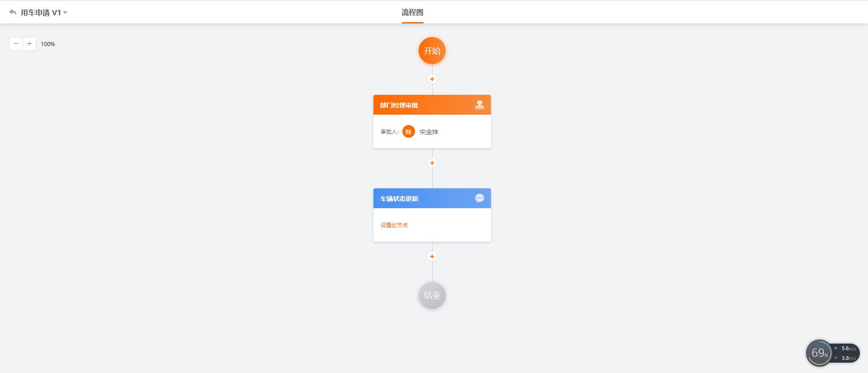Click the 妹 avatar of approver
This screenshot has width=868, height=373.
pyautogui.click(x=409, y=131)
